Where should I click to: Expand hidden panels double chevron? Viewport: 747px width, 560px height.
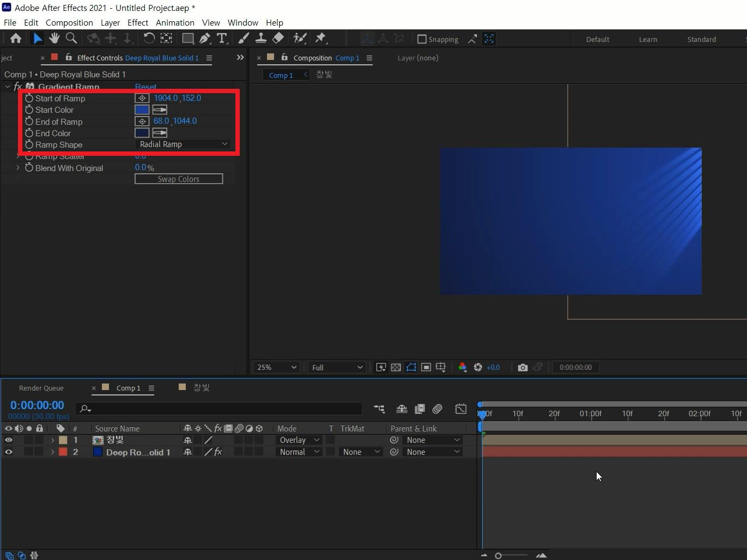pyautogui.click(x=240, y=57)
